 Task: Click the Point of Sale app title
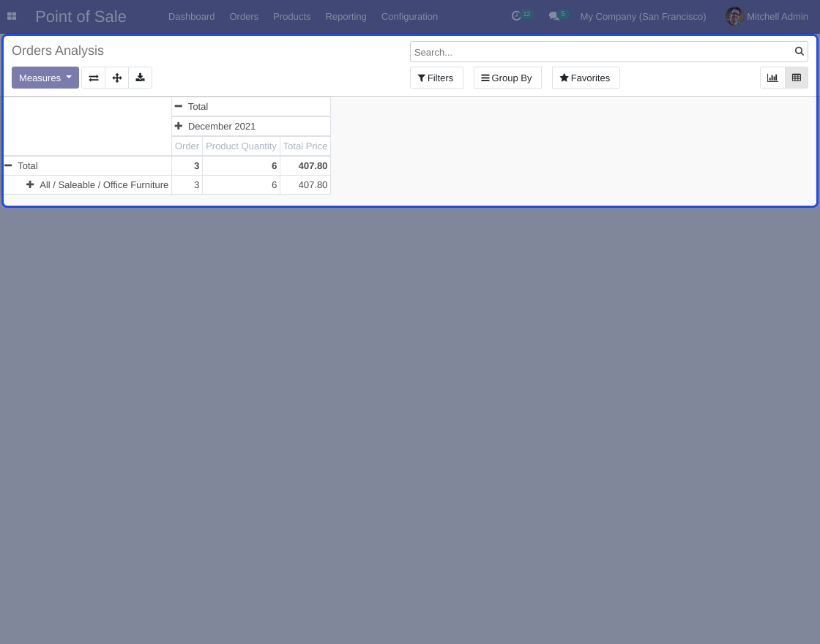(x=81, y=17)
